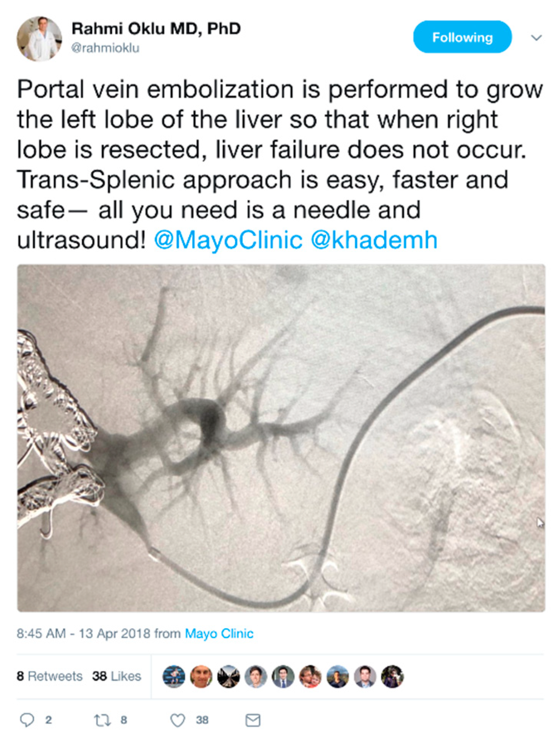
Task: Open the angiogram image attachment
Action: tap(281, 438)
